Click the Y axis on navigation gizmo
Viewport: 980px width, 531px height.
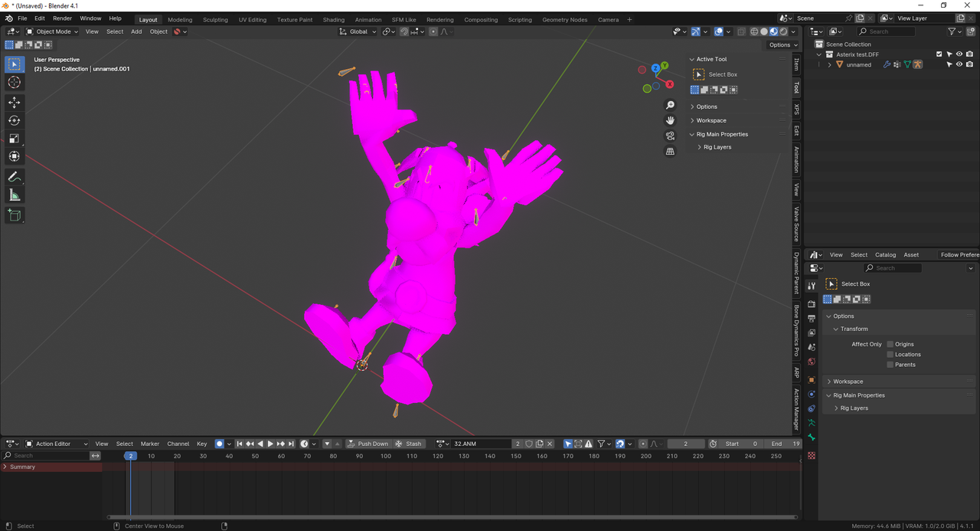coord(665,66)
